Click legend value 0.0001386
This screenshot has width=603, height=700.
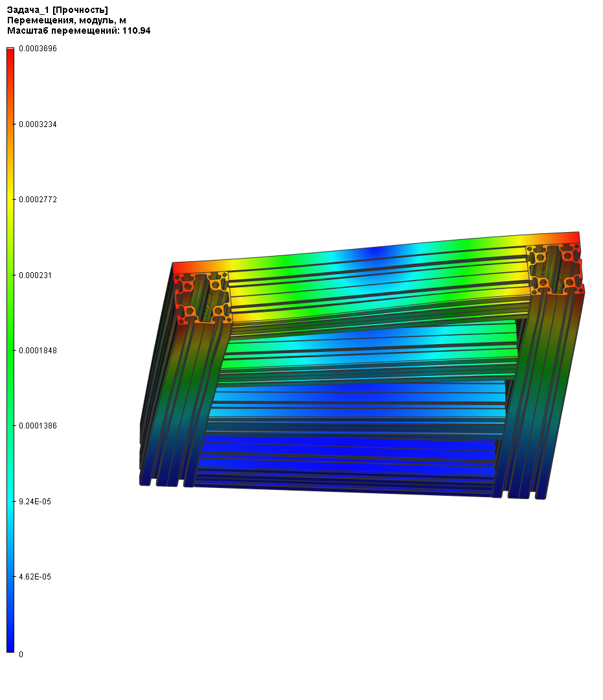[x=38, y=426]
